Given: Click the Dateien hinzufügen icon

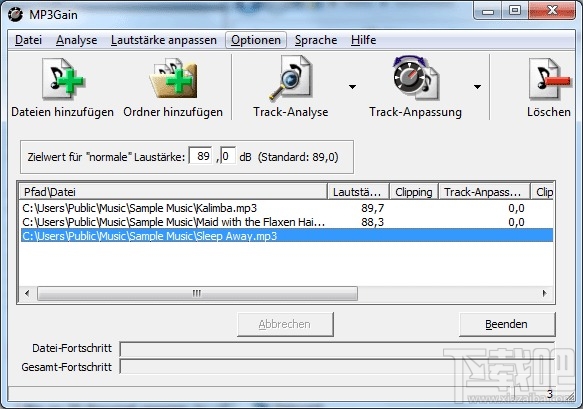Looking at the screenshot, I should coord(63,79).
